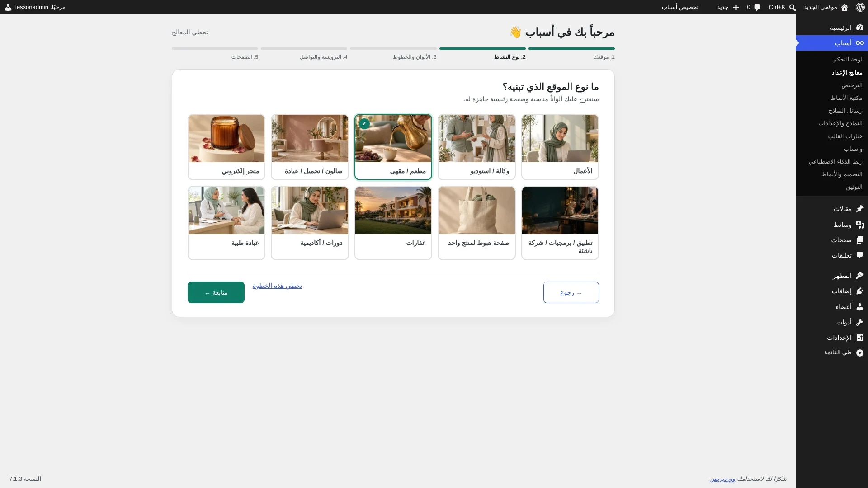Image resolution: width=868 pixels, height=488 pixels.
Task: Deselect the checked مطعم / مقهى card
Action: pos(393,147)
